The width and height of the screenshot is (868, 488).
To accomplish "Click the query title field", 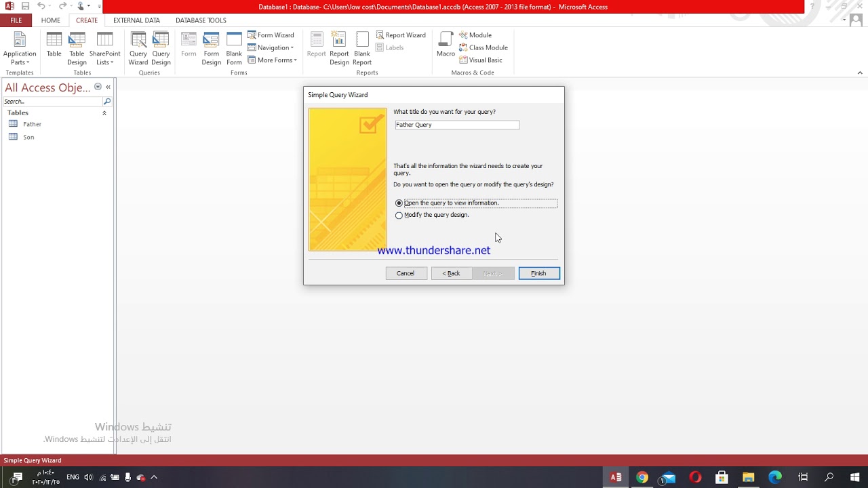I will [x=457, y=125].
